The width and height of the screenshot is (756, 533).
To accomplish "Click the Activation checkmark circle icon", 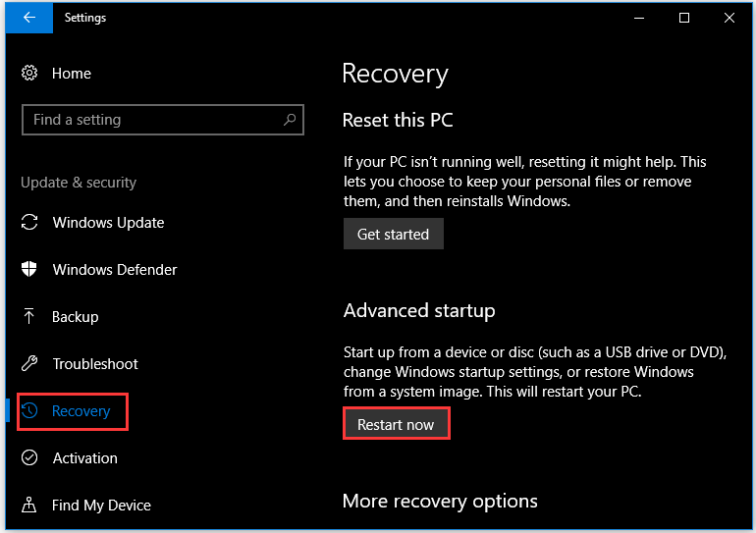I will (29, 457).
